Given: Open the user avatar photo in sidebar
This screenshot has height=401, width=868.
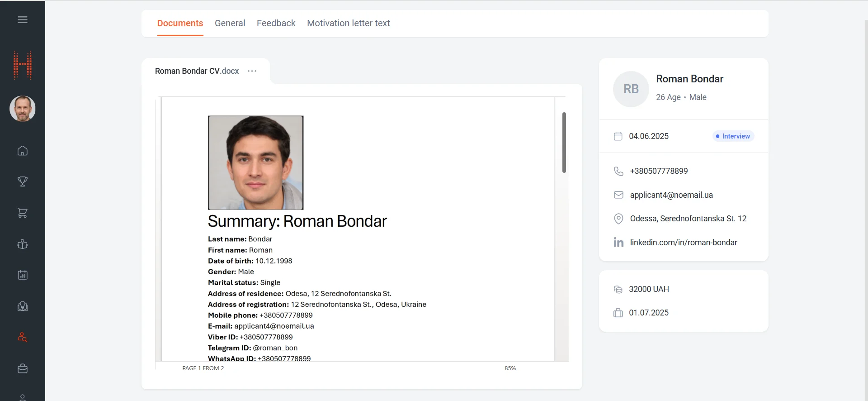Looking at the screenshot, I should pos(23,109).
